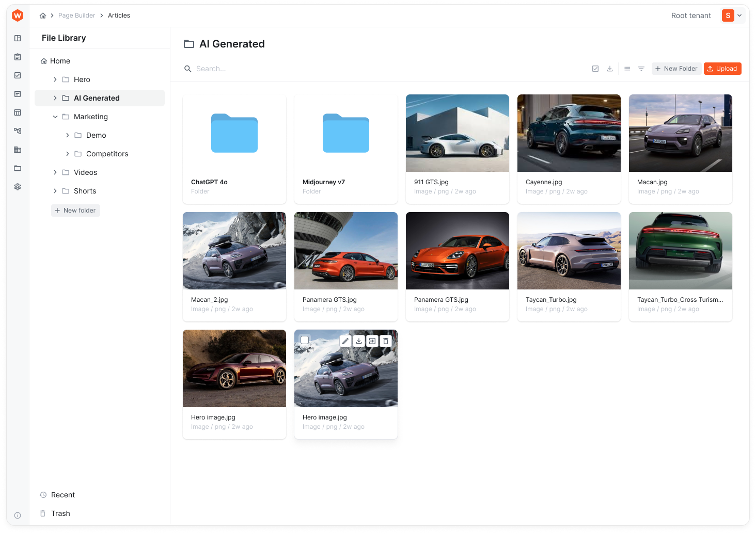This screenshot has width=756, height=534.
Task: Open the Page Builder dashboard icon in sidebar
Action: (18, 38)
